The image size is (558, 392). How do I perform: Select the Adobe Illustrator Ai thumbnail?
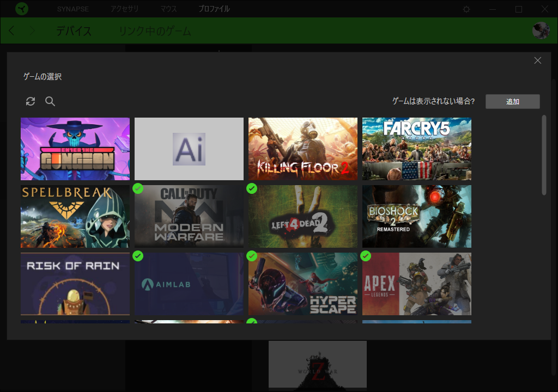(189, 149)
